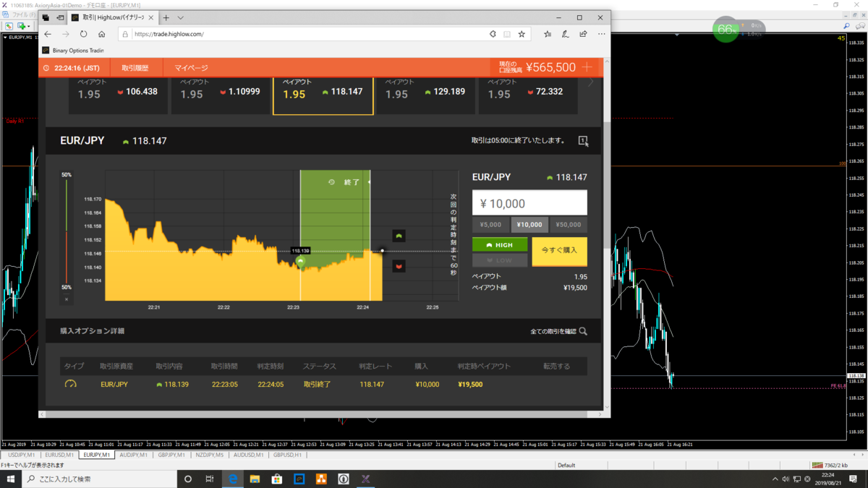868x488 pixels.
Task: Open the share icon in browser toolbar
Action: [x=583, y=34]
